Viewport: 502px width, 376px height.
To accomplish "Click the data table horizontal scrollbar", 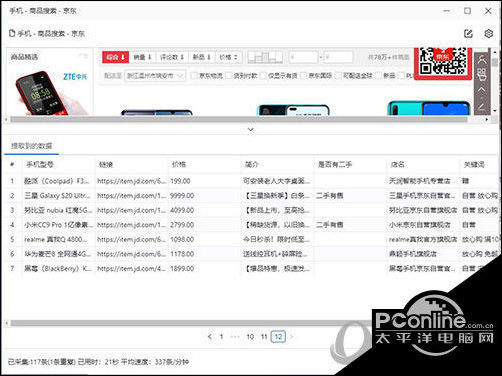I will [x=192, y=323].
